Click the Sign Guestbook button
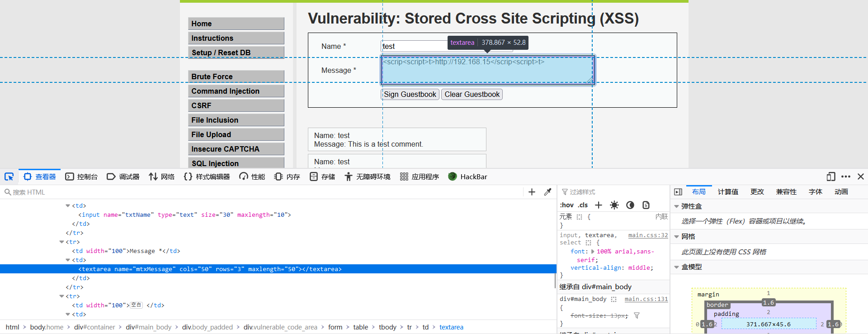The height and width of the screenshot is (334, 868). click(410, 94)
